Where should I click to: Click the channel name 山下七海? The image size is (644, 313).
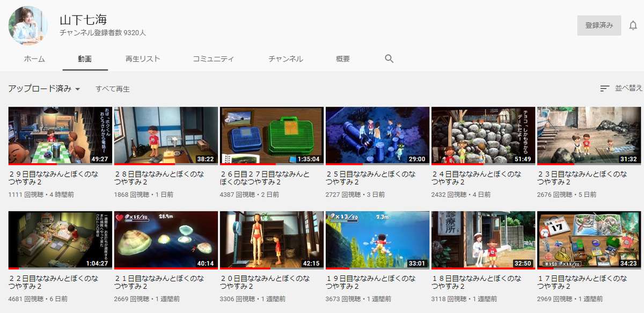tap(83, 20)
